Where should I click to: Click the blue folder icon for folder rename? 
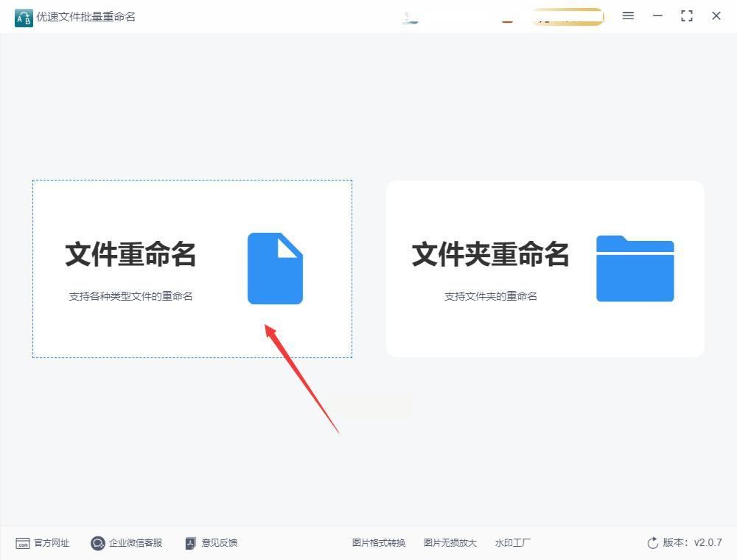[x=635, y=268]
